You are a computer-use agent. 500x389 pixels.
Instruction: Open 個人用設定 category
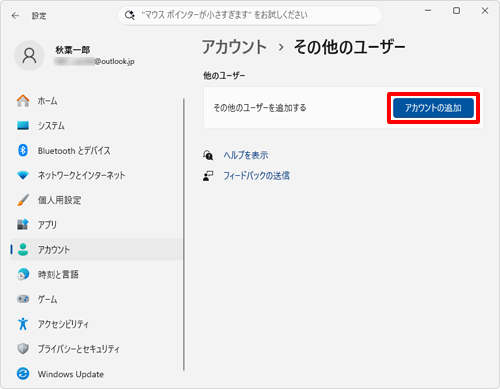pos(97,200)
